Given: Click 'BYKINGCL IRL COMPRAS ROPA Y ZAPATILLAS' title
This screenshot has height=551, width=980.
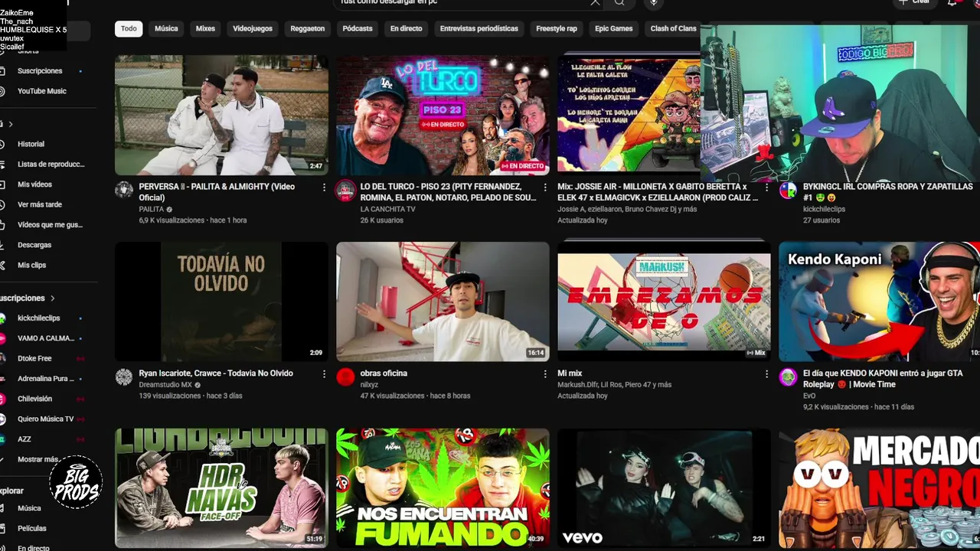Looking at the screenshot, I should click(x=887, y=192).
